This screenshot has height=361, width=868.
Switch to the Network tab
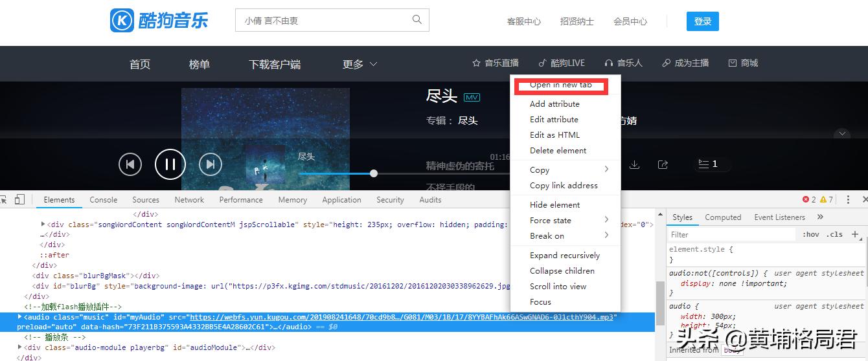(x=189, y=200)
